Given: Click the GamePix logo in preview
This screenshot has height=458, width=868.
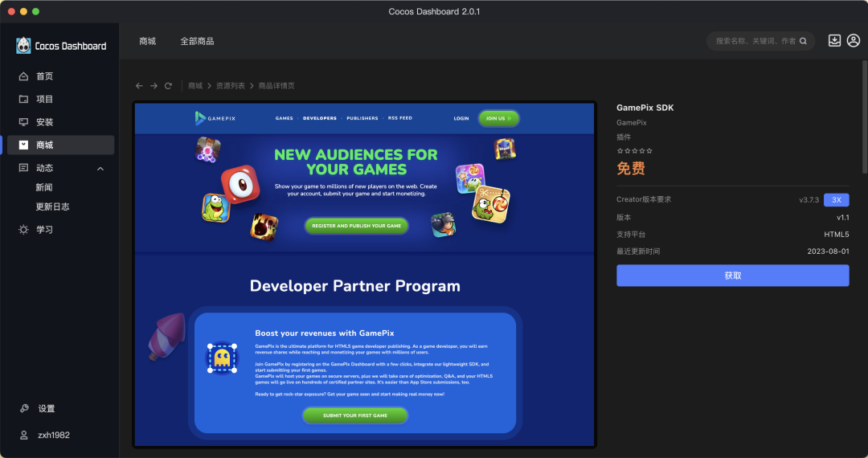Looking at the screenshot, I should pos(215,118).
